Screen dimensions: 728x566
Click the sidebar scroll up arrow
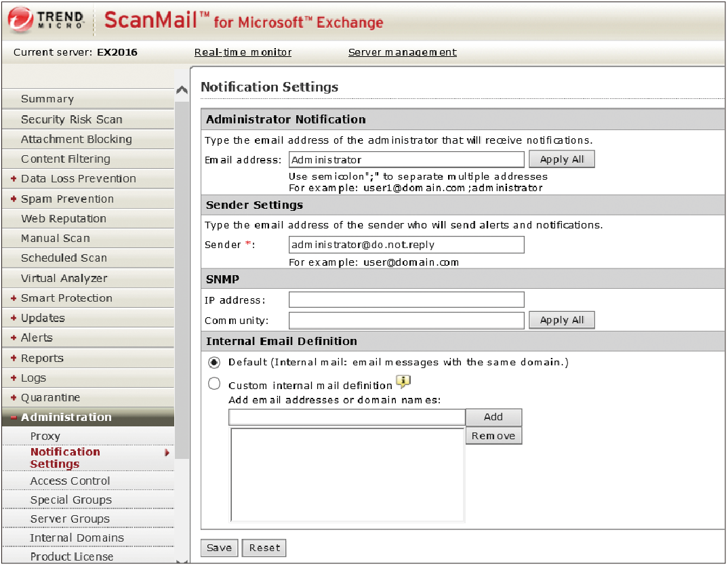point(182,89)
